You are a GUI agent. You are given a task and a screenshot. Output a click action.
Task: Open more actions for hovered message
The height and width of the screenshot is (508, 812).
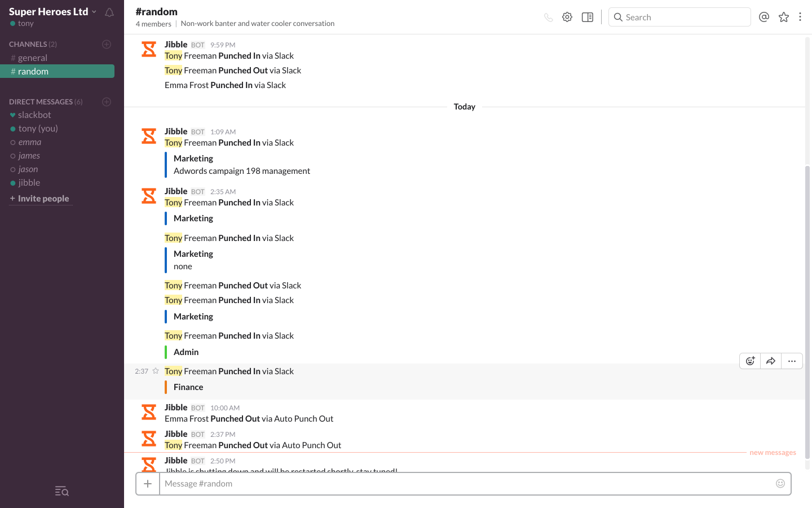point(792,361)
